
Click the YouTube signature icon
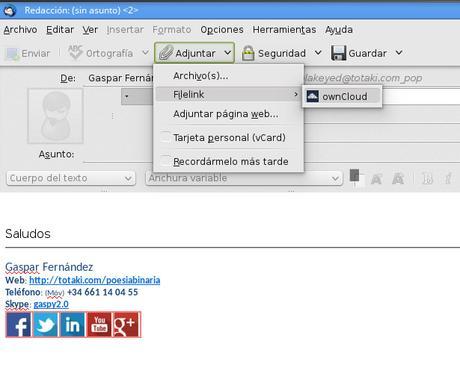[x=99, y=325]
